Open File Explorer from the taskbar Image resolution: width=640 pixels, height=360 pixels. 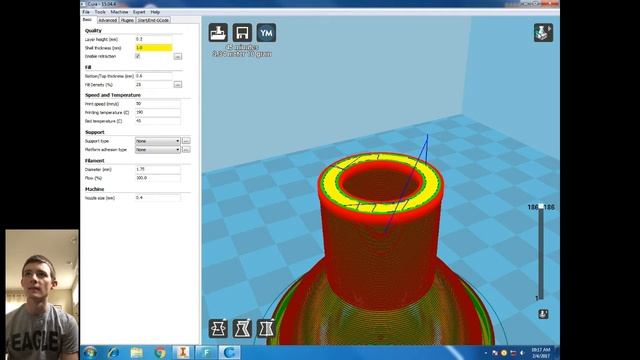(136, 352)
